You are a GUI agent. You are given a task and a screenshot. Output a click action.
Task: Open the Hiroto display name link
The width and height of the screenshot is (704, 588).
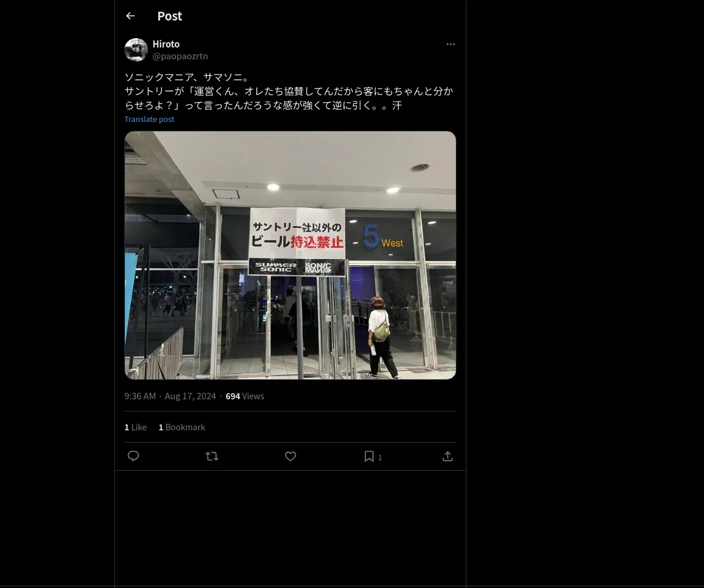166,44
